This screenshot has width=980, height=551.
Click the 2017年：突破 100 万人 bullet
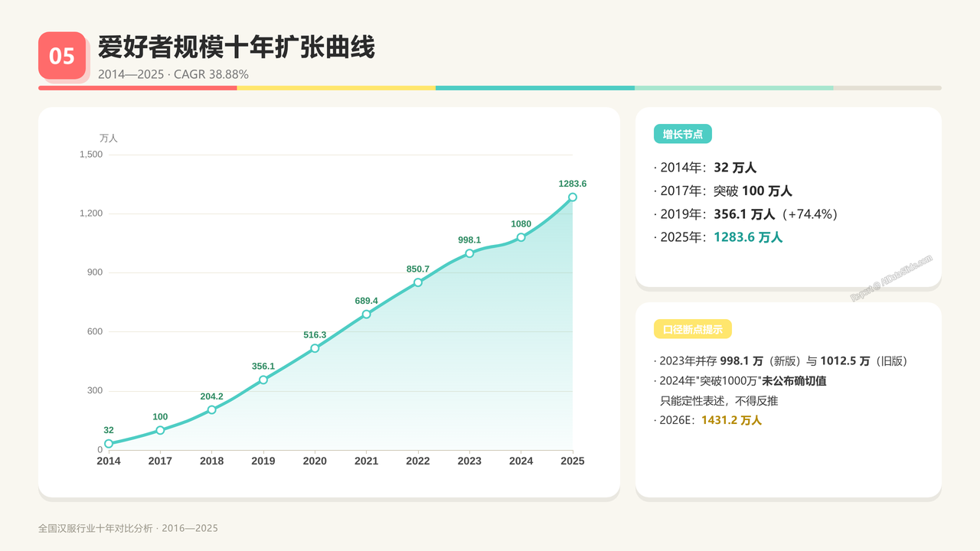pos(723,191)
